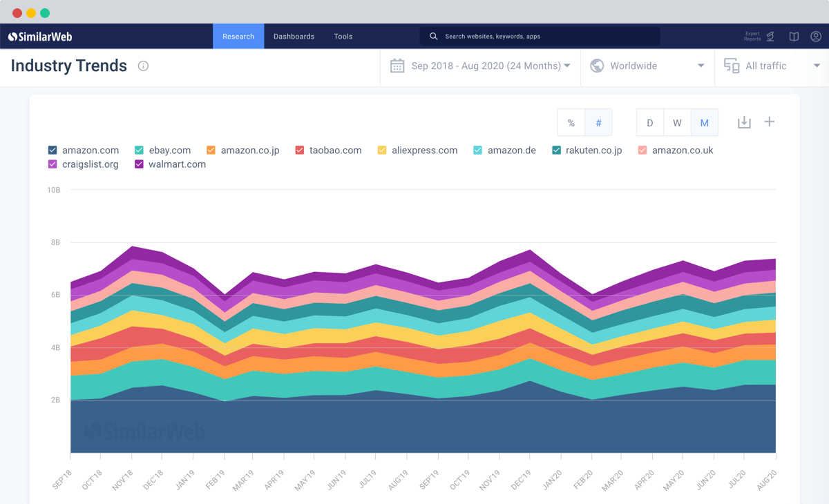
Task: Switch chart to percentage view
Action: tap(571, 123)
